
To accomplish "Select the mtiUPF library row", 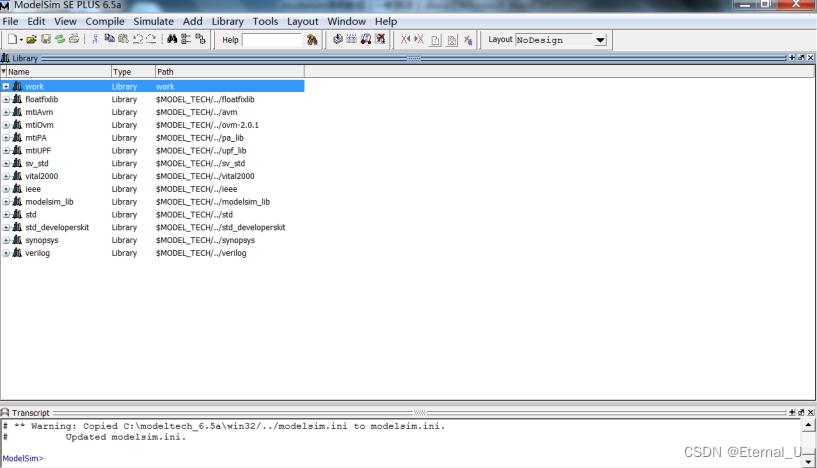I will (x=153, y=151).
